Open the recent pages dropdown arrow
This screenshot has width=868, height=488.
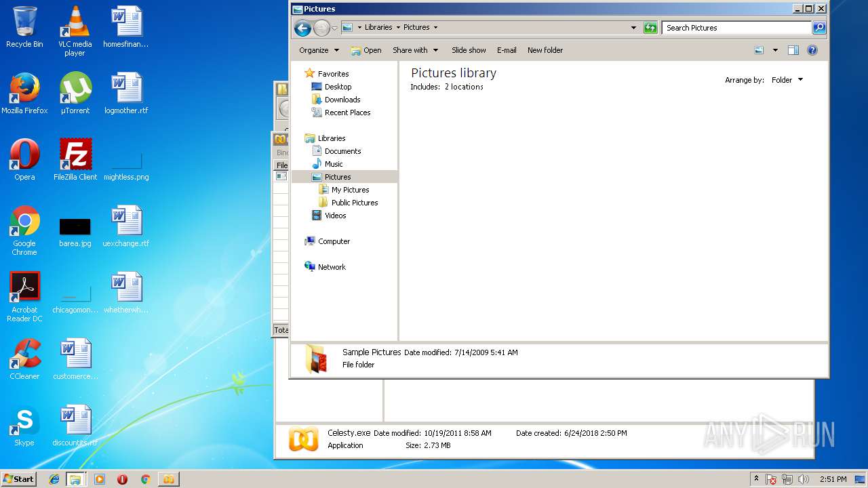(x=334, y=28)
